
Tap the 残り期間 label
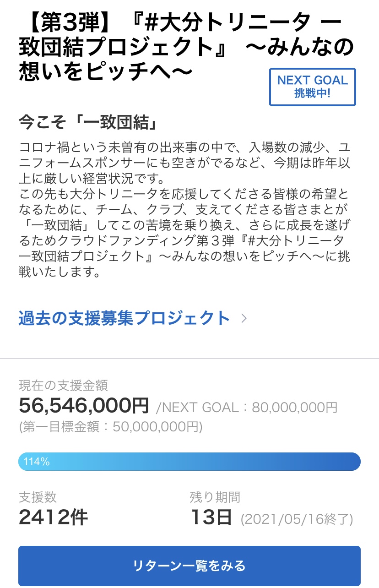point(215,497)
